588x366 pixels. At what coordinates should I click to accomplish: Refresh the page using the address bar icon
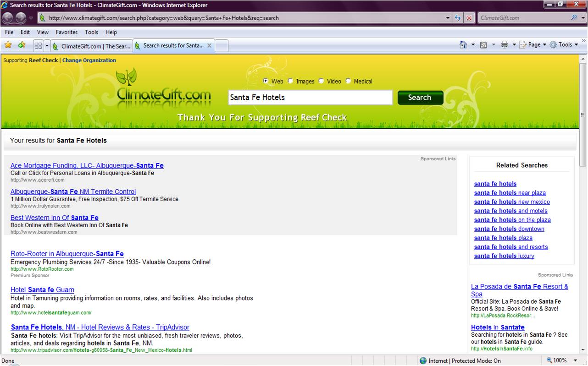(x=458, y=18)
